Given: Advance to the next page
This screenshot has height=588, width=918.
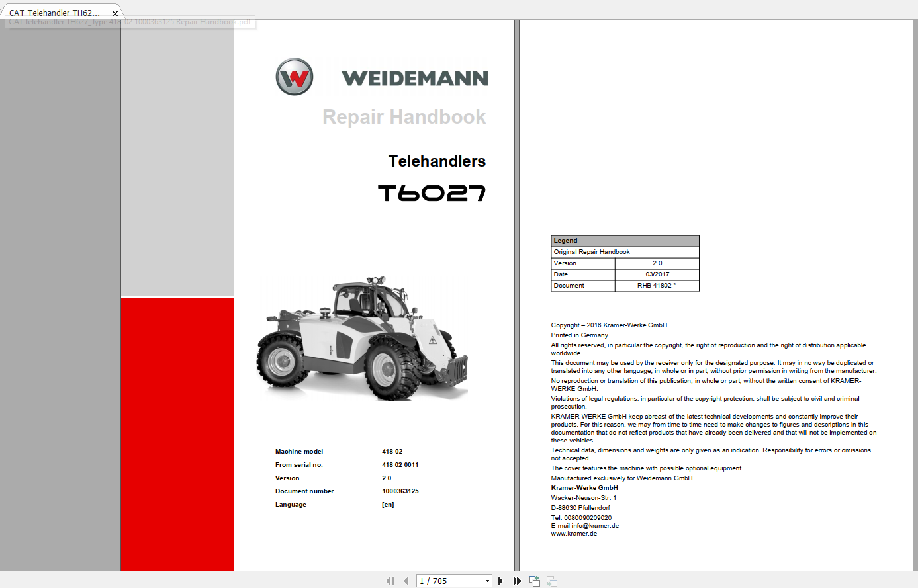Looking at the screenshot, I should point(500,581).
